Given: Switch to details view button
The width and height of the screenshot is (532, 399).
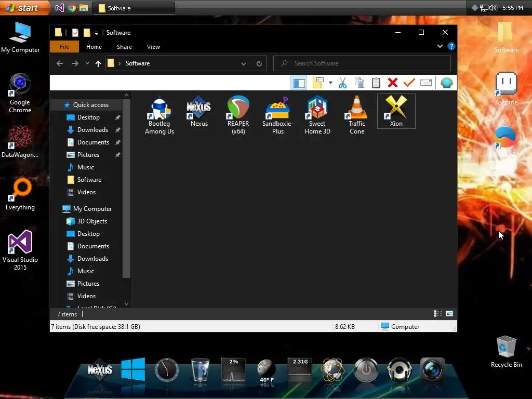Looking at the screenshot, I should point(437,314).
